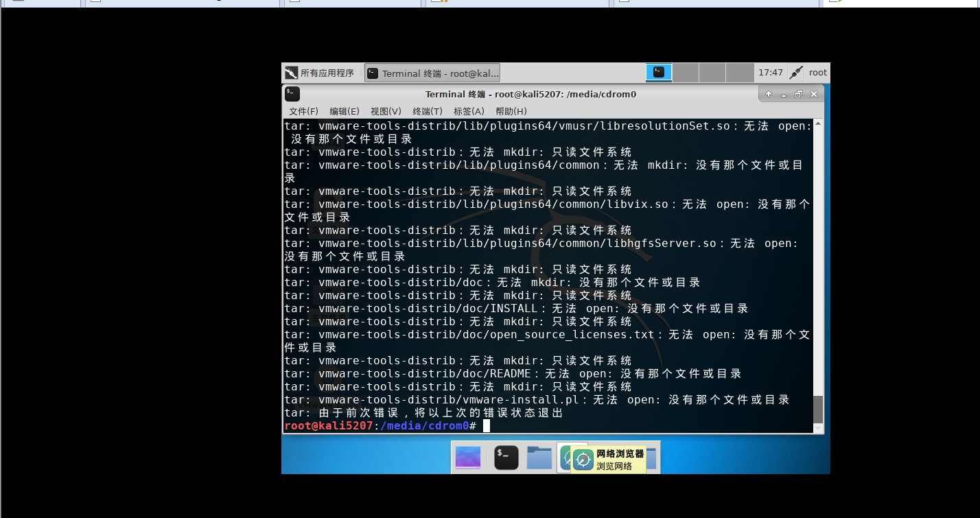980x518 pixels.
Task: Click the line mentioning libhgfsServer.so
Action: pyautogui.click(x=541, y=250)
